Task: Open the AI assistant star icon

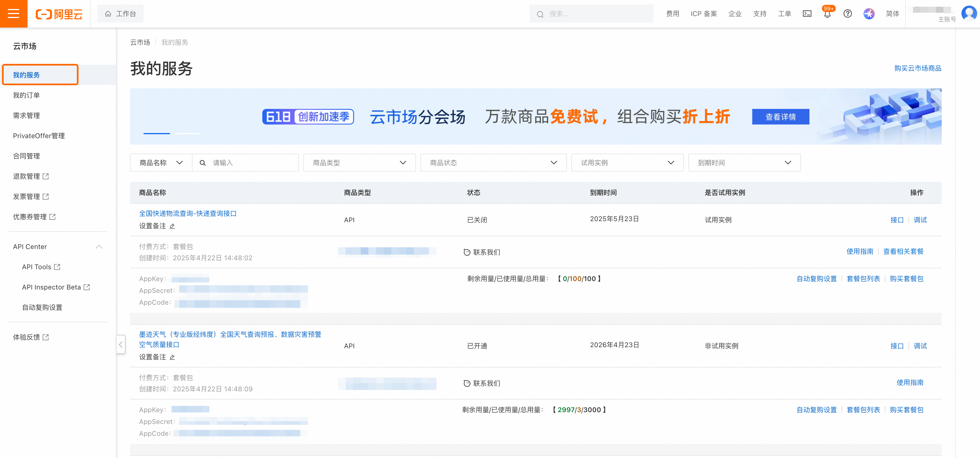Action: [x=869, y=14]
